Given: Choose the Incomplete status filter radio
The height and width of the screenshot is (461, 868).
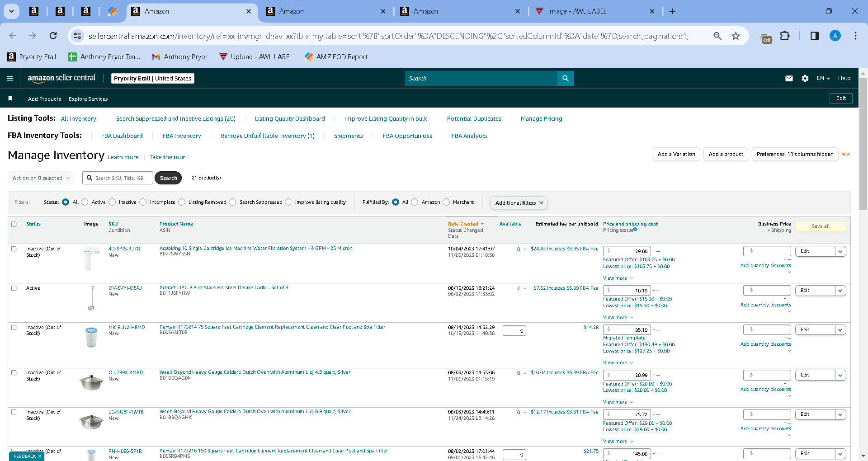Looking at the screenshot, I should pyautogui.click(x=143, y=202).
